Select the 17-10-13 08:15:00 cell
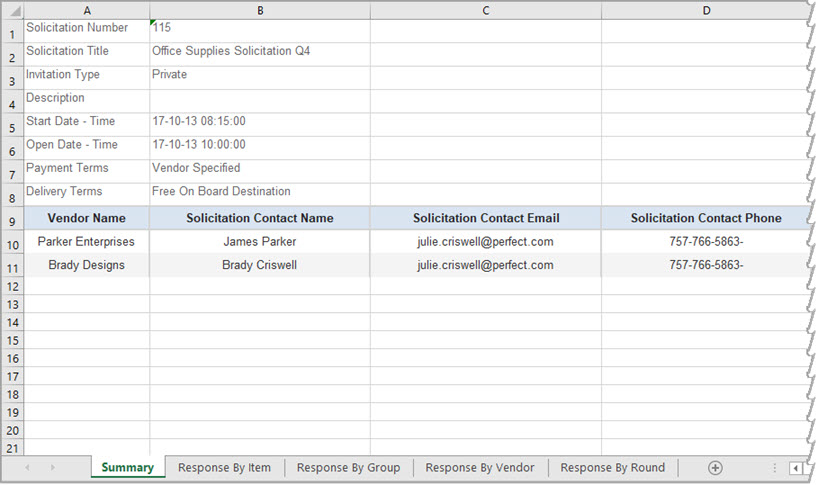This screenshot has width=818, height=485. click(260, 125)
